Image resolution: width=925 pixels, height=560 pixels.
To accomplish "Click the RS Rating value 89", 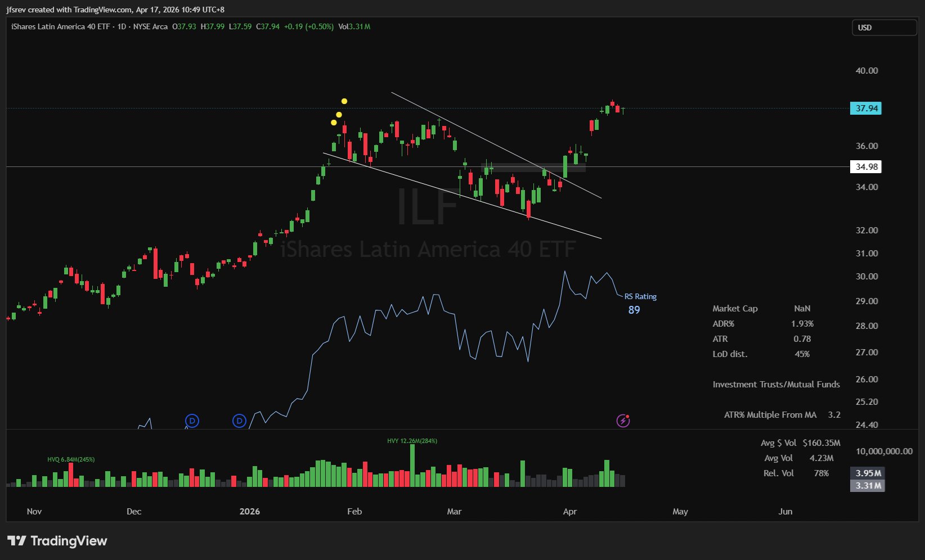I will (x=634, y=310).
